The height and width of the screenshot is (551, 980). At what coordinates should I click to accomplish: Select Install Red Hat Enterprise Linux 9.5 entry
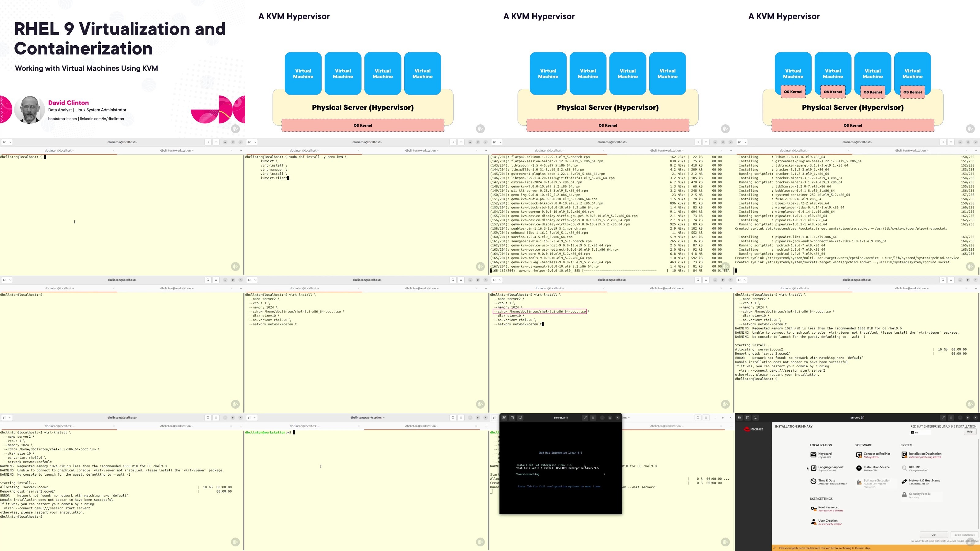pyautogui.click(x=544, y=465)
